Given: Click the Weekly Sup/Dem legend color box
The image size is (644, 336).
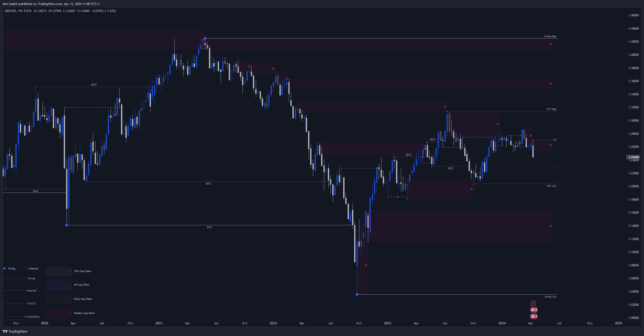Looking at the screenshot, I should pyautogui.click(x=59, y=313).
